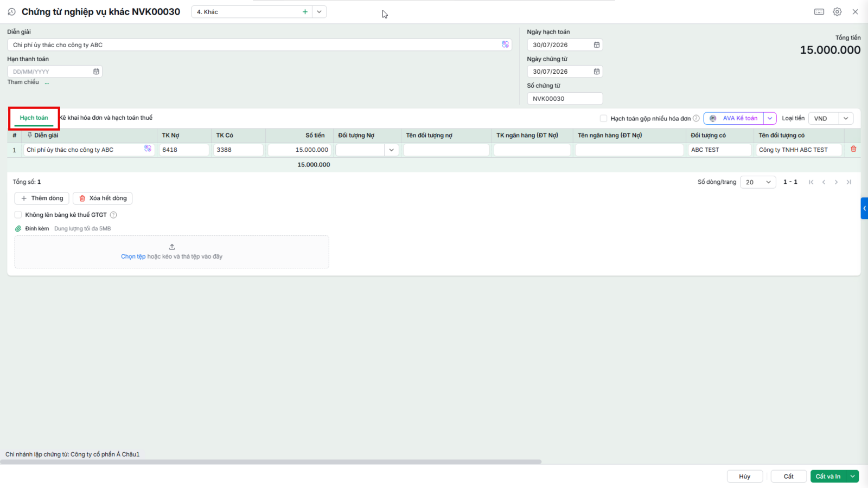Click the pin icon in the Diễn giải column header
868x488 pixels.
click(x=30, y=135)
